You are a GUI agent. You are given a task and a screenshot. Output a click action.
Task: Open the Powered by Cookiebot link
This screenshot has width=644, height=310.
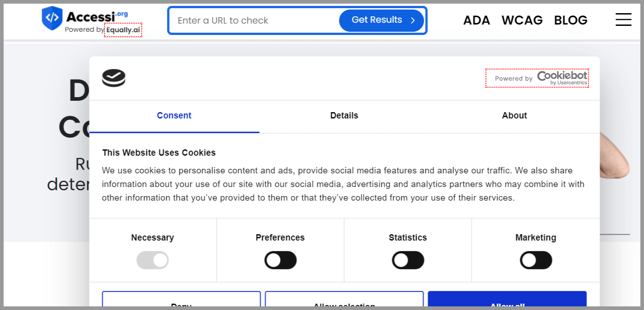(x=537, y=78)
